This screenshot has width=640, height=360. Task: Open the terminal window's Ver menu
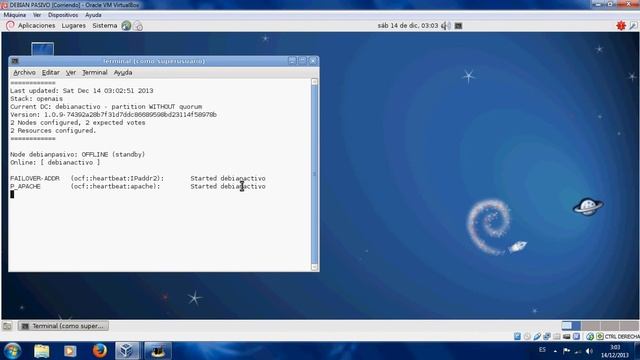point(71,72)
